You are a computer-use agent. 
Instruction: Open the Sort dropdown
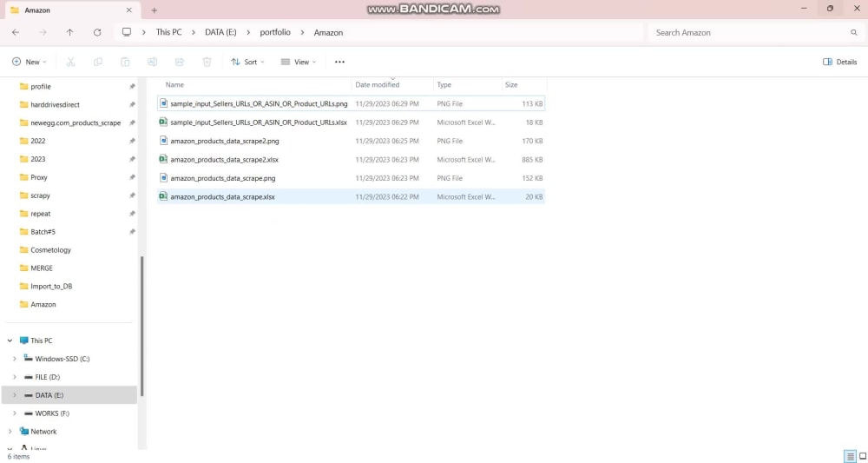247,62
